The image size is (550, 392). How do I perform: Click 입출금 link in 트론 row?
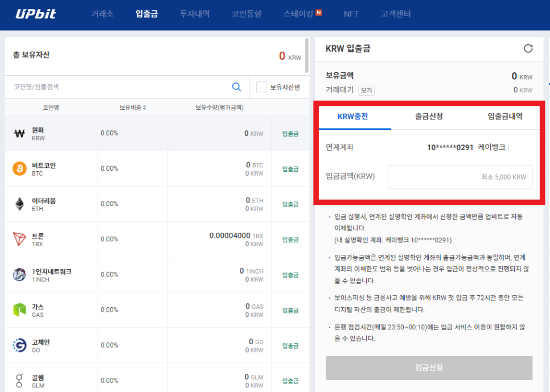pyautogui.click(x=290, y=240)
